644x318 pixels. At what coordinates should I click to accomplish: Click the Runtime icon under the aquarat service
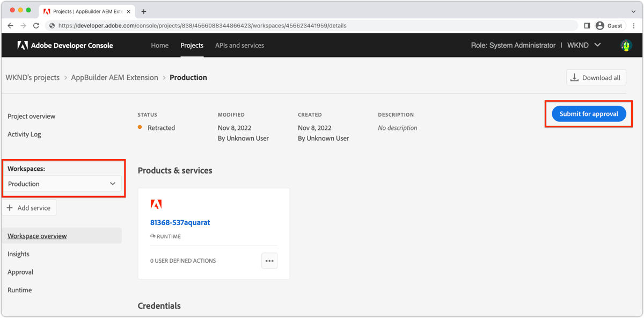pyautogui.click(x=153, y=236)
